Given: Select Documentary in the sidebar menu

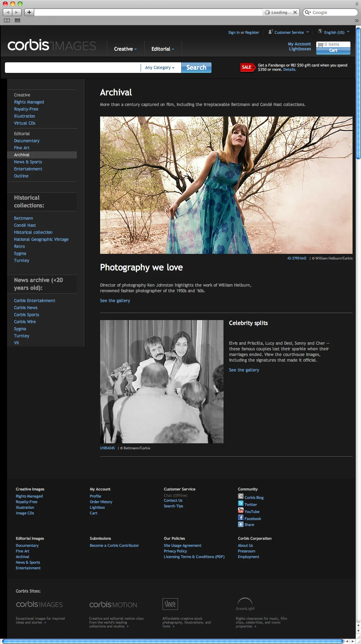Looking at the screenshot, I should (27, 141).
